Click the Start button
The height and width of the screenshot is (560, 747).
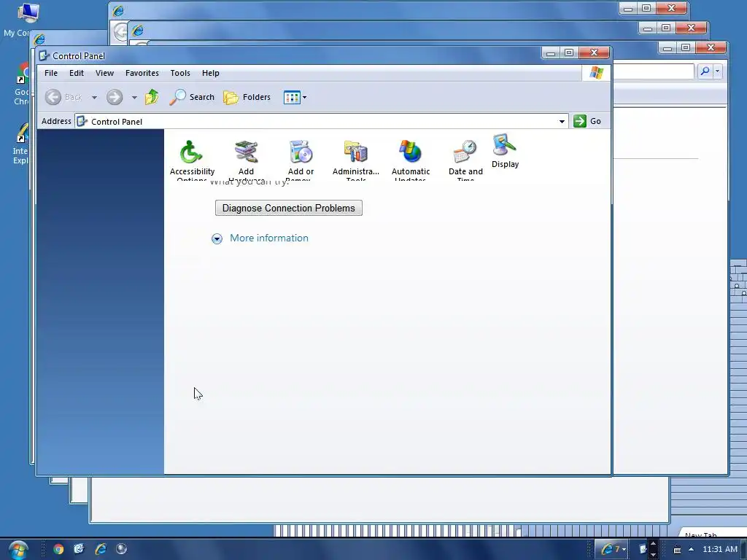[18, 550]
